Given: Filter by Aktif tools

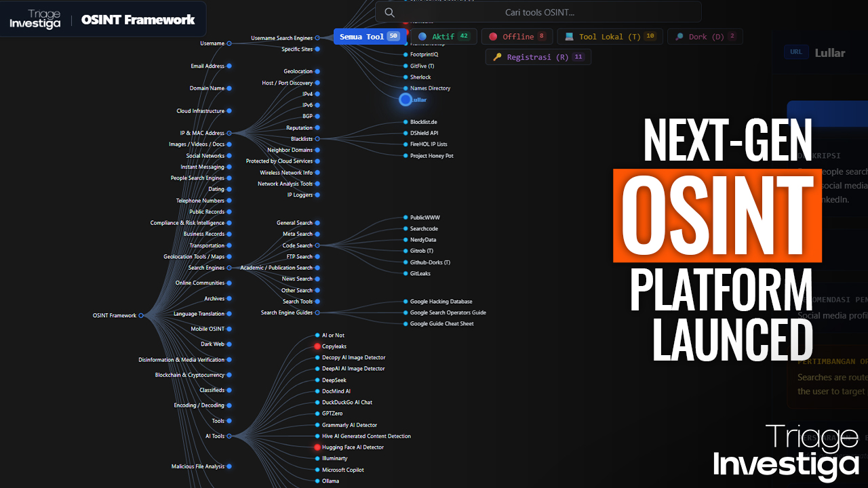Looking at the screenshot, I should (443, 37).
